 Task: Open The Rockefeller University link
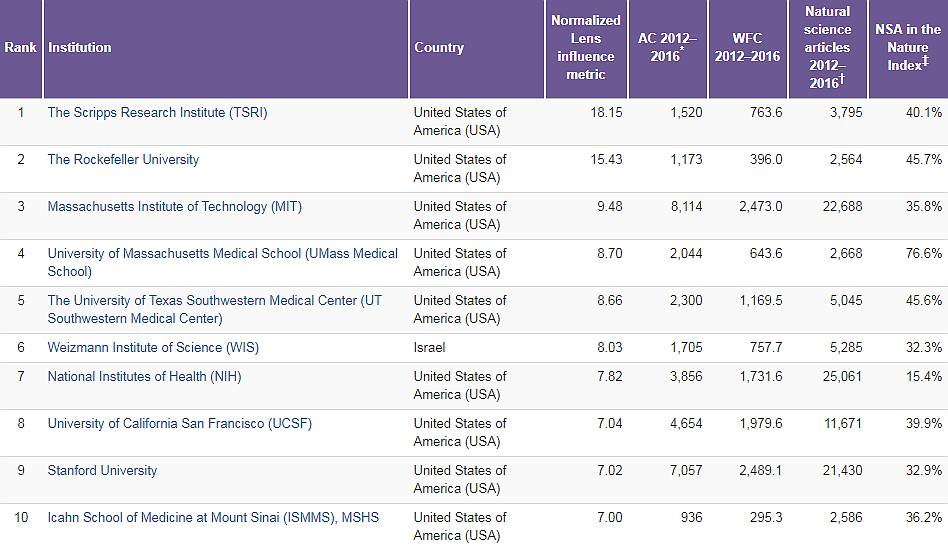[x=123, y=159]
